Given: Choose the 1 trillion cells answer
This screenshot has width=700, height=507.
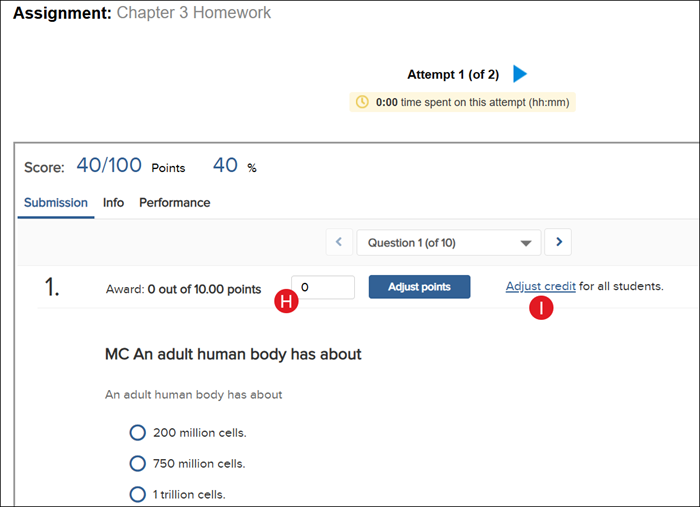Looking at the screenshot, I should 138,494.
